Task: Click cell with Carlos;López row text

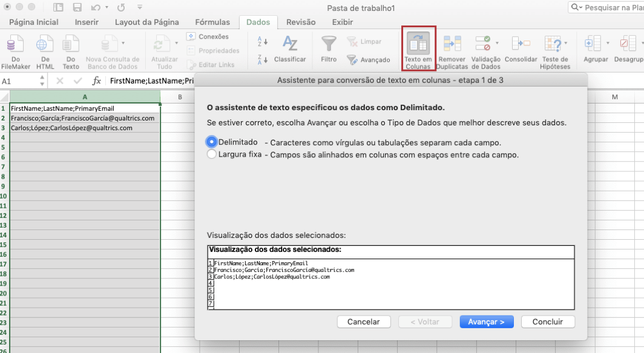Action: tap(85, 128)
